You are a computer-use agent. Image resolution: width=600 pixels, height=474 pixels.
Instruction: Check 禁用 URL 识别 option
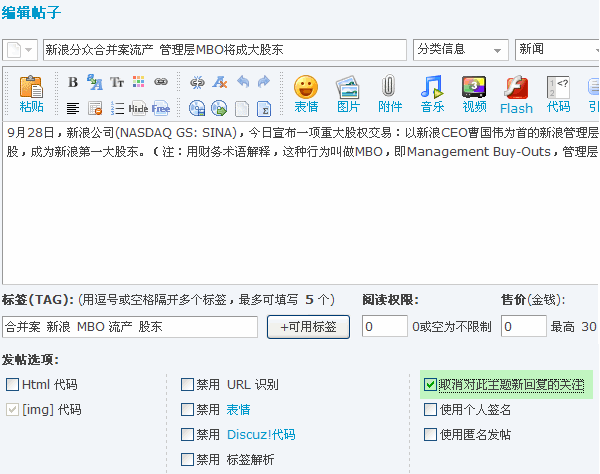[188, 384]
